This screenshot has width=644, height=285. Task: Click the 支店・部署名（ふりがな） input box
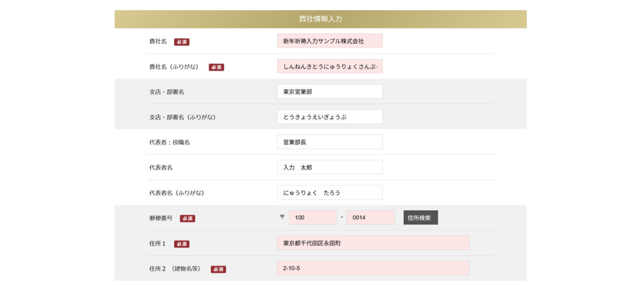coord(329,117)
